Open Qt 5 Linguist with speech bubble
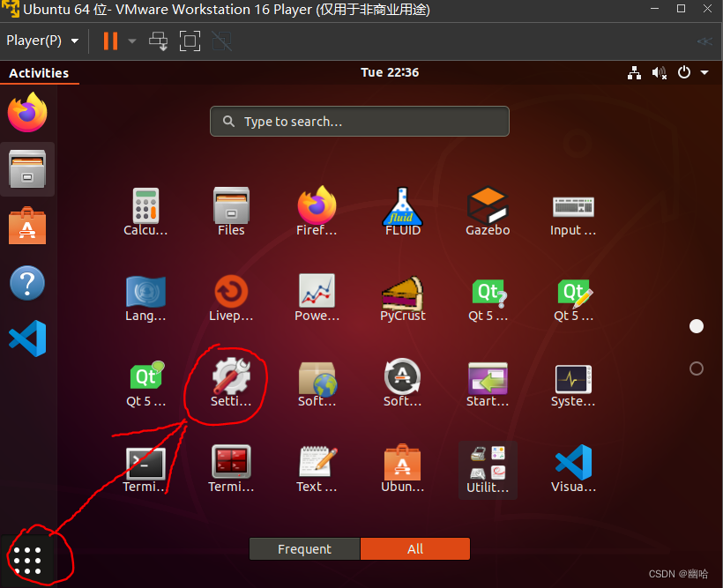 point(145,383)
